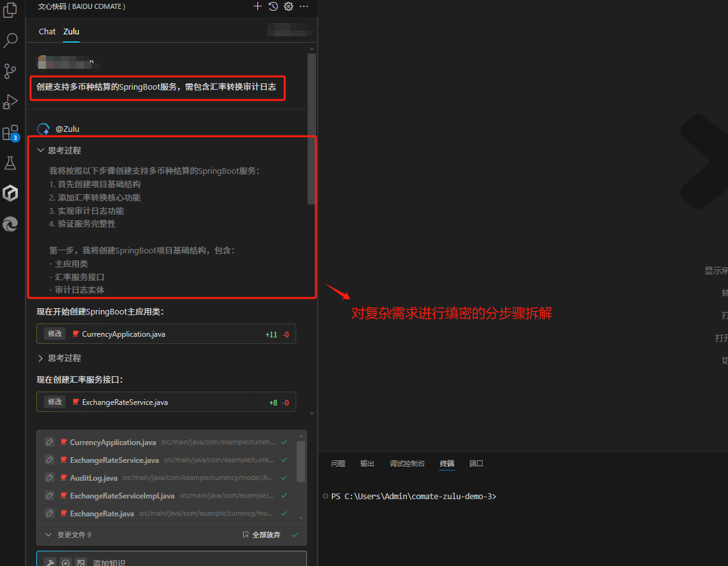Open Extensions view with badge 3
Image resolution: width=728 pixels, height=566 pixels.
10,133
